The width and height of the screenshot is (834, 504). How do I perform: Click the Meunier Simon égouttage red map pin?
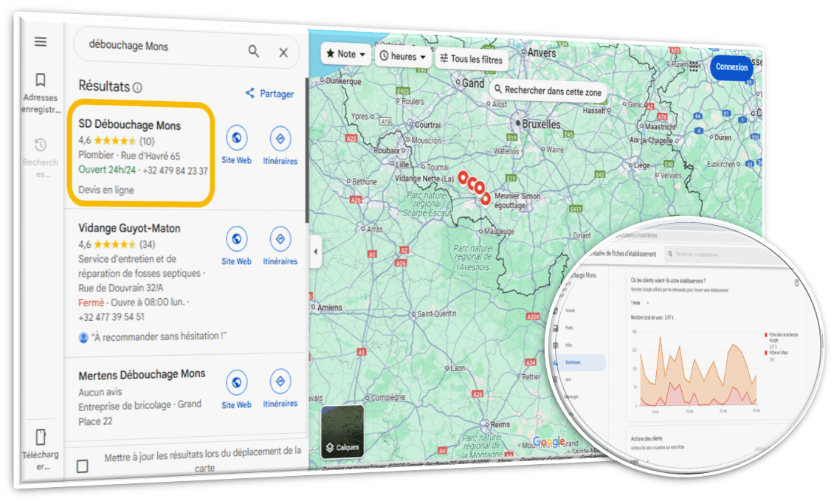click(486, 199)
